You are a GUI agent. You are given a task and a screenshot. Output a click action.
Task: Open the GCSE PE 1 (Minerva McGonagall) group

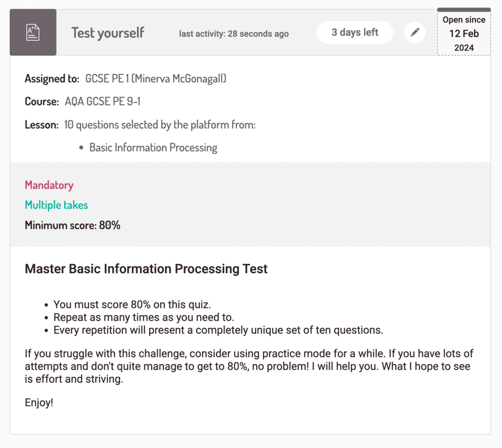coord(155,79)
